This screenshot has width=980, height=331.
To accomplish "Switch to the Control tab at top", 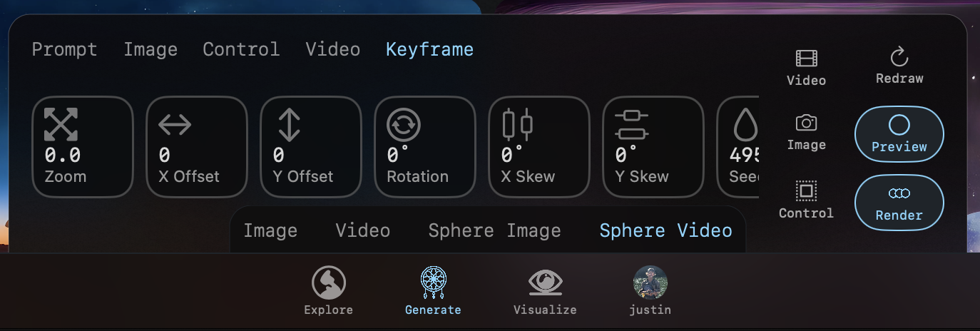I will (x=241, y=49).
